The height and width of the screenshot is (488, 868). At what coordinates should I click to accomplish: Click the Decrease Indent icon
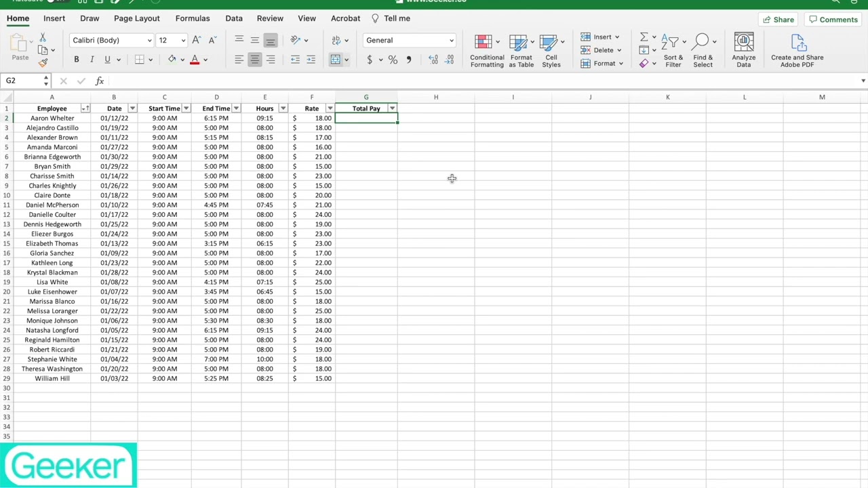pyautogui.click(x=295, y=60)
